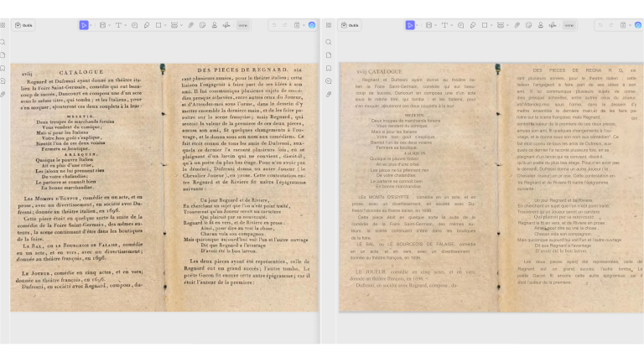The width and height of the screenshot is (644, 362).
Task: Open the bookmarks panel in the left sidebar
Action: click(x=3, y=68)
